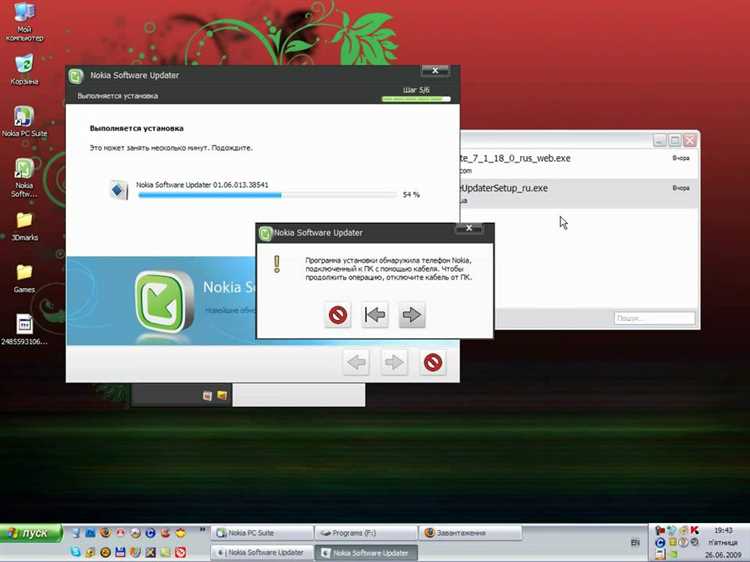750x562 pixels.
Task: Click the active Nokia Software Updater taskbar button
Action: [x=366, y=553]
